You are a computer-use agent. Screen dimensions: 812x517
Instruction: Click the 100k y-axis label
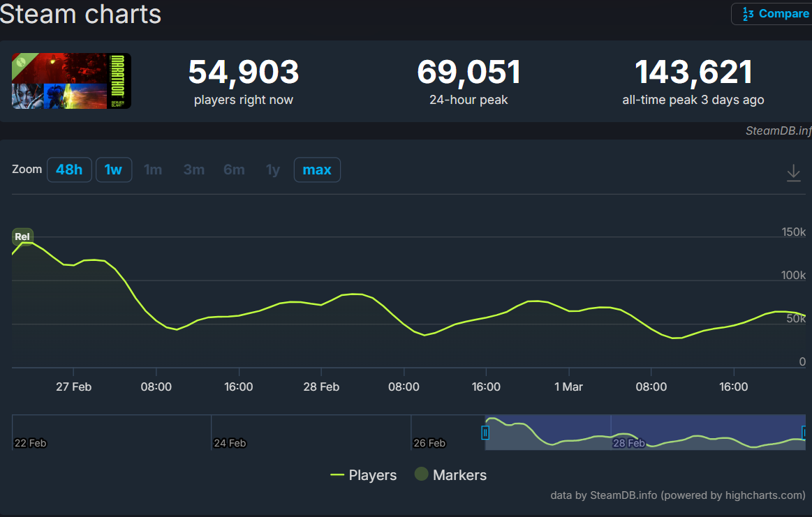[793, 276]
